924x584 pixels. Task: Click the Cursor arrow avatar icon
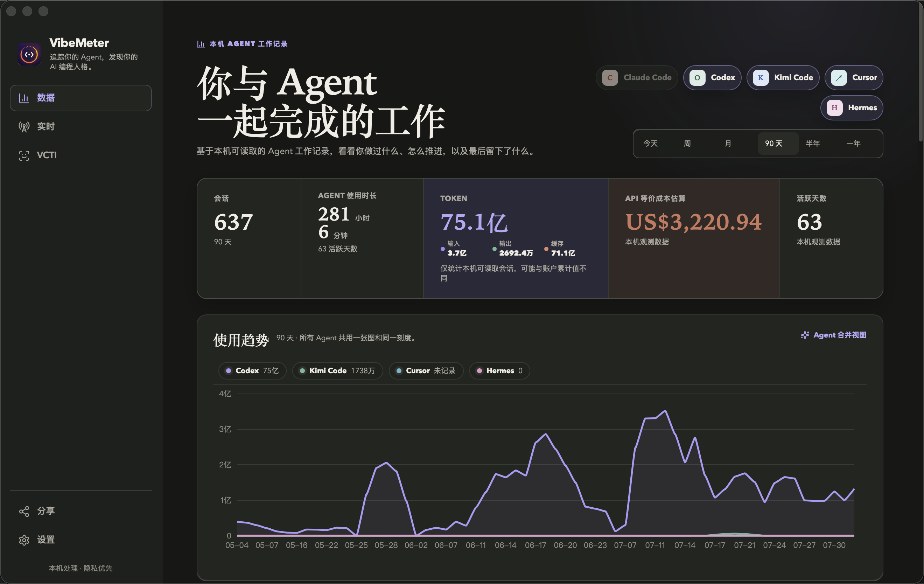coord(839,78)
